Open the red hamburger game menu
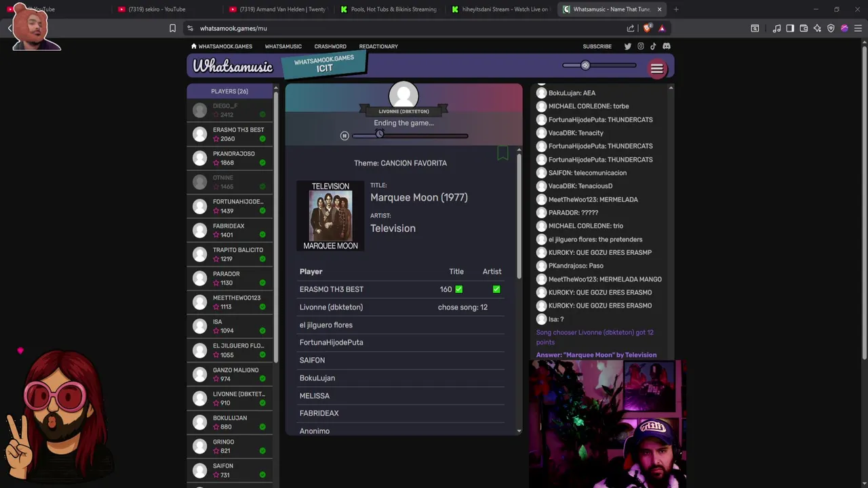The height and width of the screenshot is (488, 868). (656, 68)
